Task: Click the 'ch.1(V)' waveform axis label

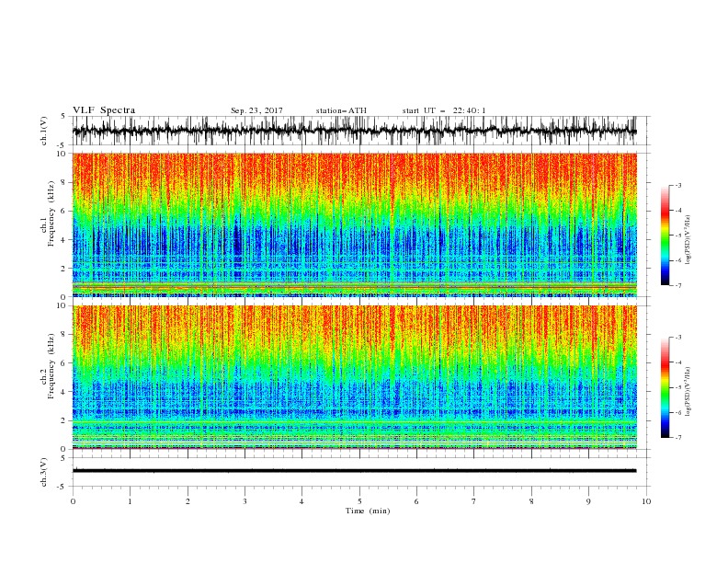Action: coord(44,131)
